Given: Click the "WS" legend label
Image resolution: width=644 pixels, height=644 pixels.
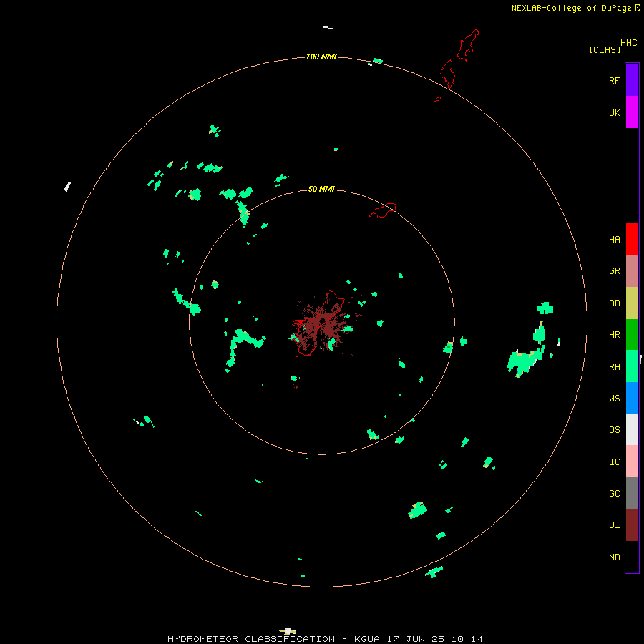Looking at the screenshot, I should coord(614,398).
